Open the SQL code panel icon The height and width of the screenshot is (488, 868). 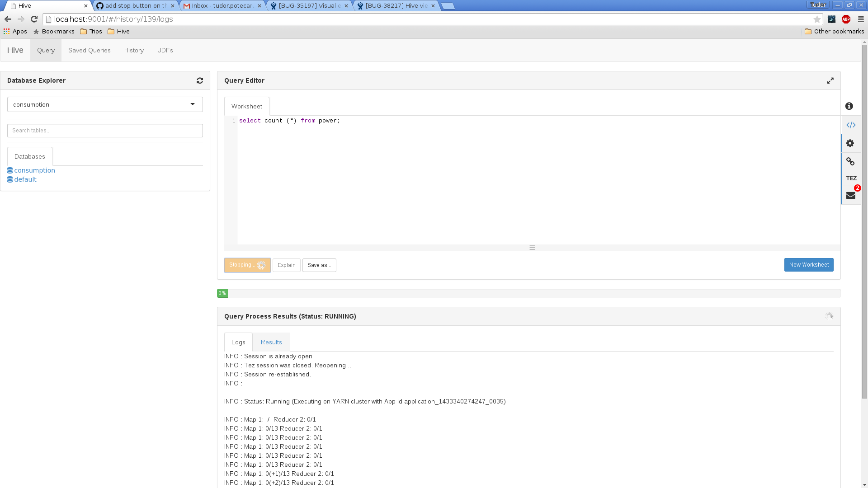click(x=851, y=125)
